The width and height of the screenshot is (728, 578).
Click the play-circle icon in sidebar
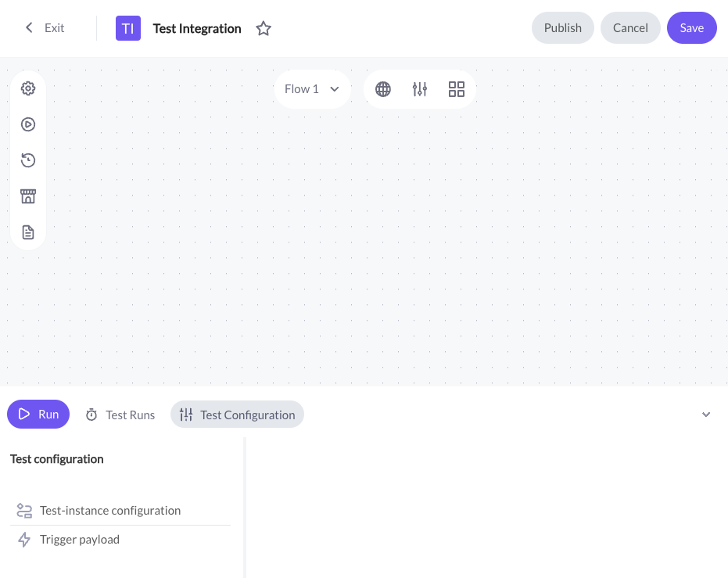(x=28, y=124)
